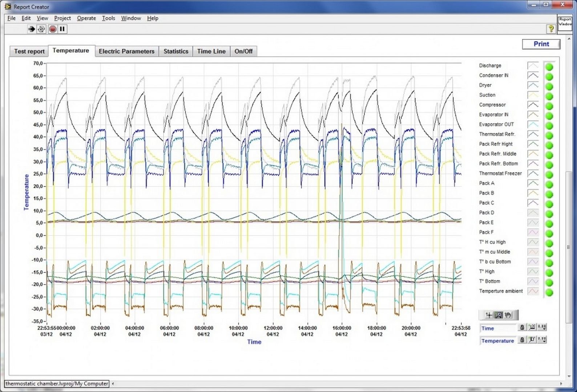The image size is (577, 392).
Task: Toggle the green LED for Discharge
Action: click(549, 67)
